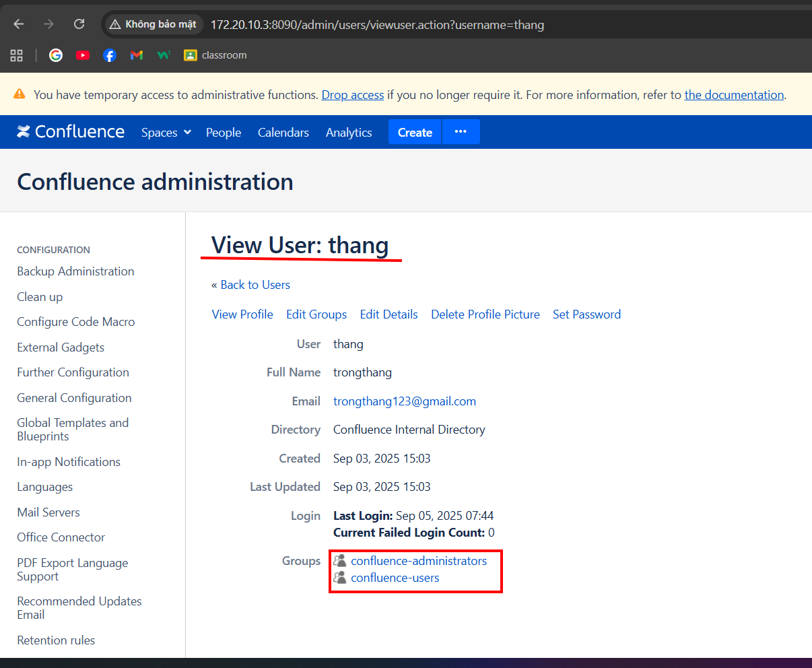
Task: Click the blue Create button
Action: (x=415, y=132)
